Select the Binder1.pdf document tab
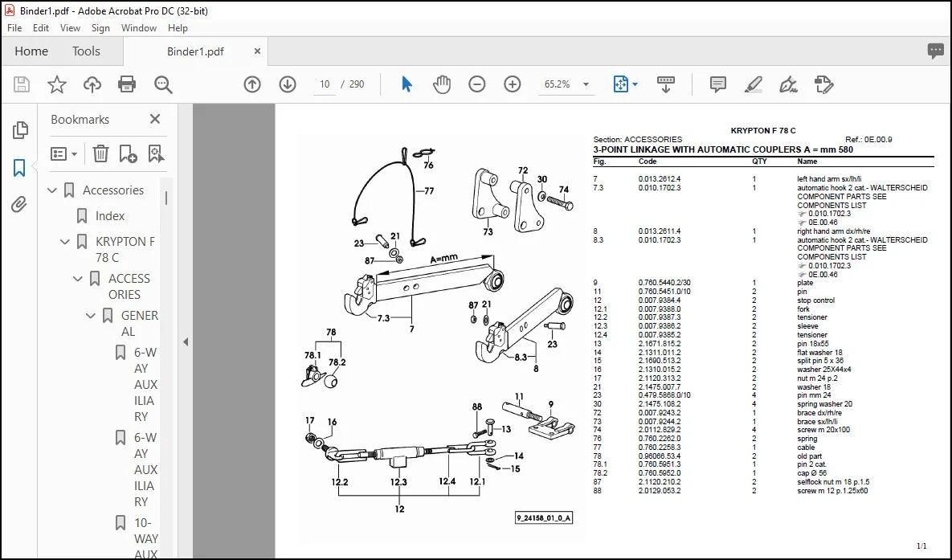The width and height of the screenshot is (952, 560). (x=195, y=51)
